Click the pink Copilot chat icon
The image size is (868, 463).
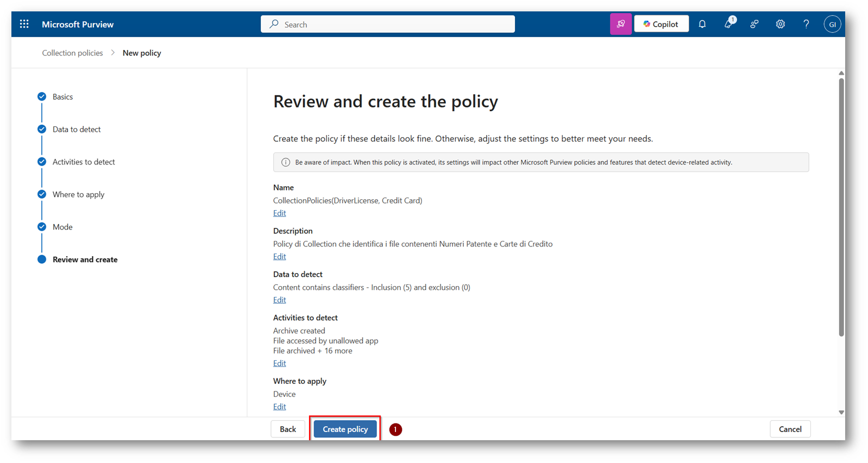(620, 24)
